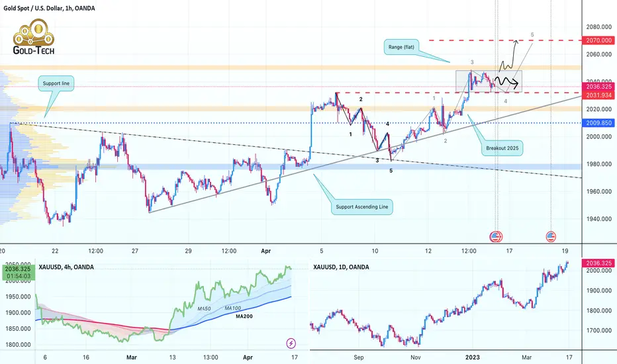617x364 pixels.
Task: Click the MA50 label in 4h chart
Action: click(x=204, y=309)
